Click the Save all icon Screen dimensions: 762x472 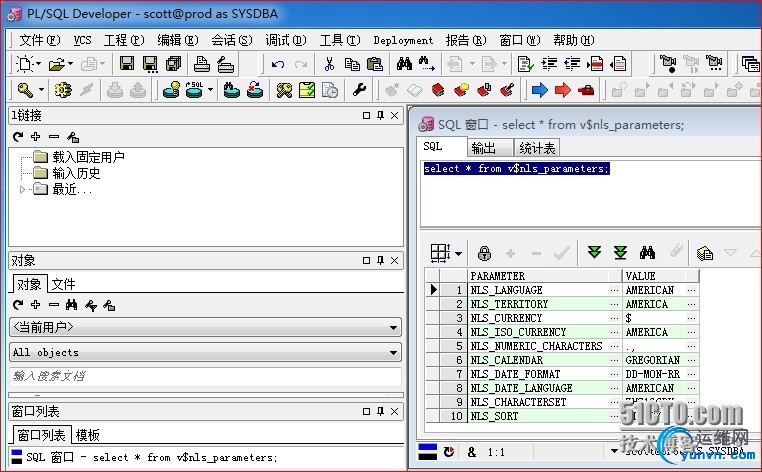[173, 64]
